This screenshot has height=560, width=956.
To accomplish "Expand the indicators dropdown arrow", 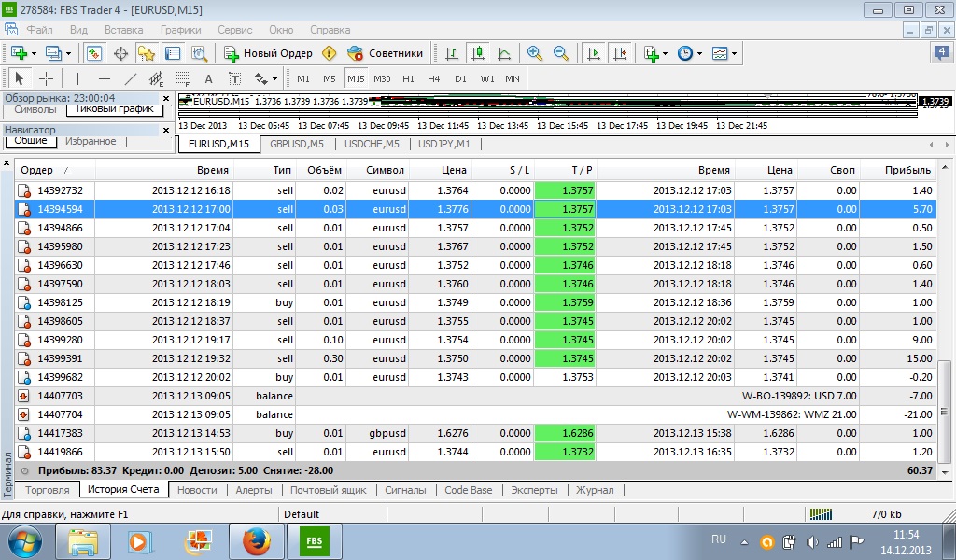I will pyautogui.click(x=665, y=53).
